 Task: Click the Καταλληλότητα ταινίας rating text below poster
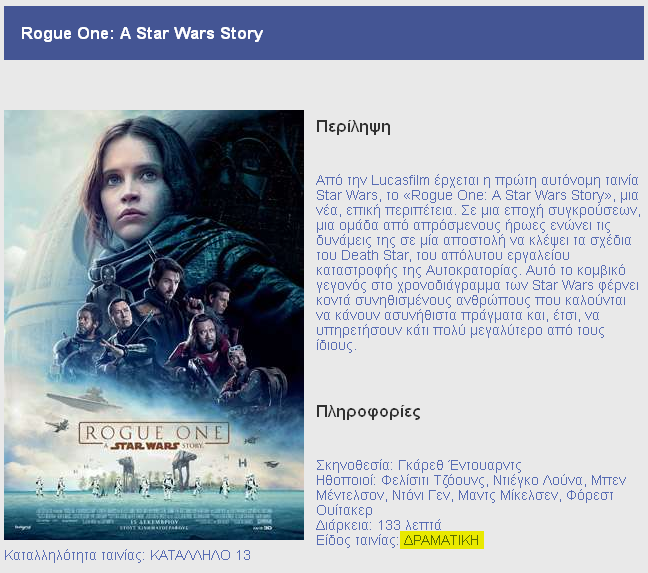pyautogui.click(x=128, y=555)
